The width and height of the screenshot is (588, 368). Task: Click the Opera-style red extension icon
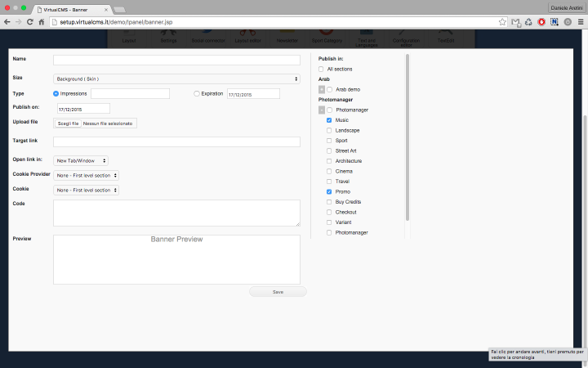click(541, 22)
